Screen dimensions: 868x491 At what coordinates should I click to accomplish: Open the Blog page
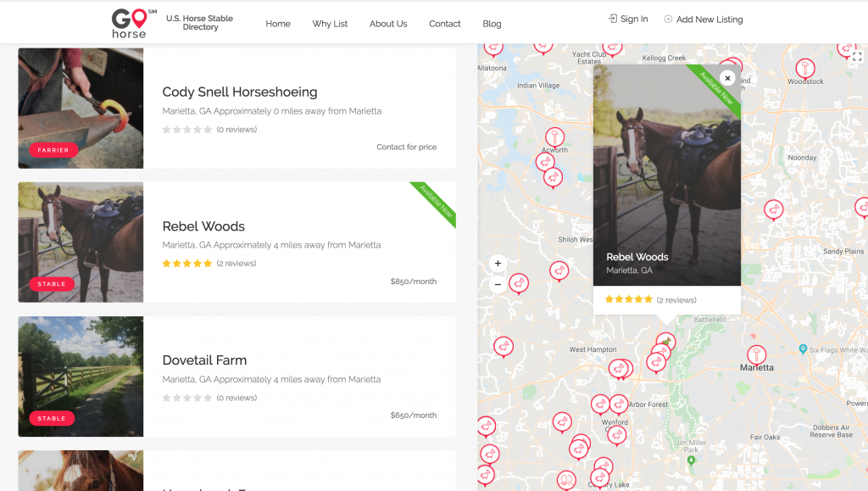pyautogui.click(x=492, y=24)
